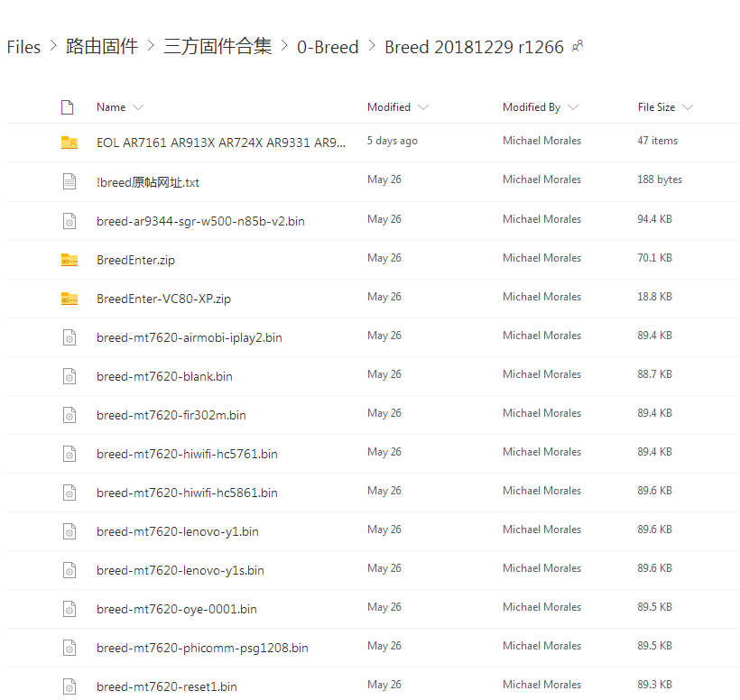Viewport: 740px width, 700px height.
Task: Click the file type column header icon
Action: [68, 107]
